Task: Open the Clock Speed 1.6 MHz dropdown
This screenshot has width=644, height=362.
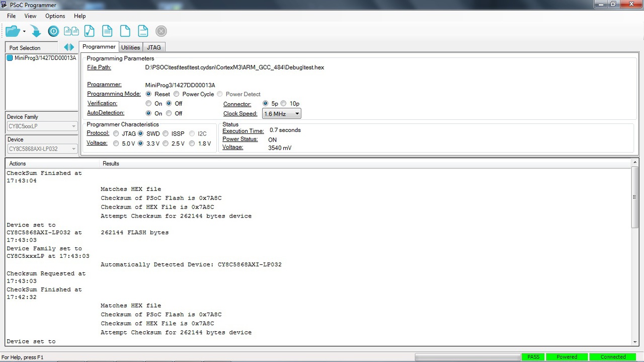Action: (x=282, y=114)
